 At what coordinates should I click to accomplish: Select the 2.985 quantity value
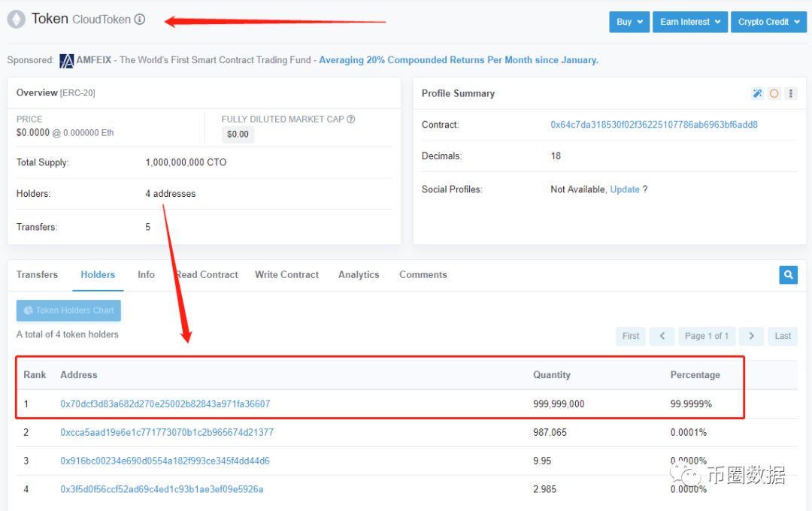pos(544,489)
